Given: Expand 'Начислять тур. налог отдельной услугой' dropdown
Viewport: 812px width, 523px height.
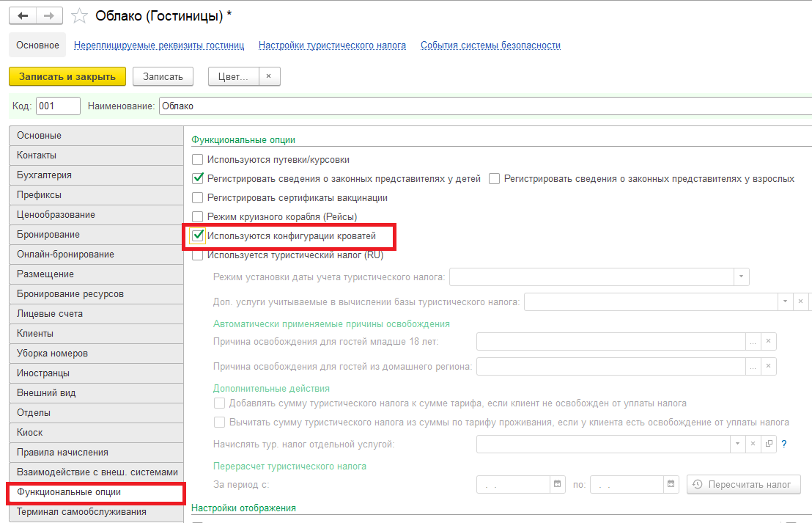Looking at the screenshot, I should point(737,444).
